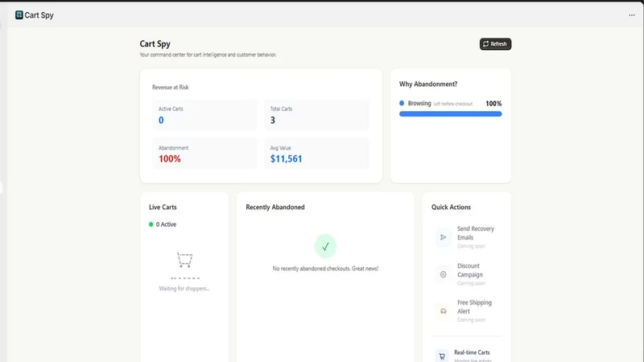Viewport: 644px width, 362px height.
Task: Click No recently abandoned checkouts message
Action: tap(325, 269)
